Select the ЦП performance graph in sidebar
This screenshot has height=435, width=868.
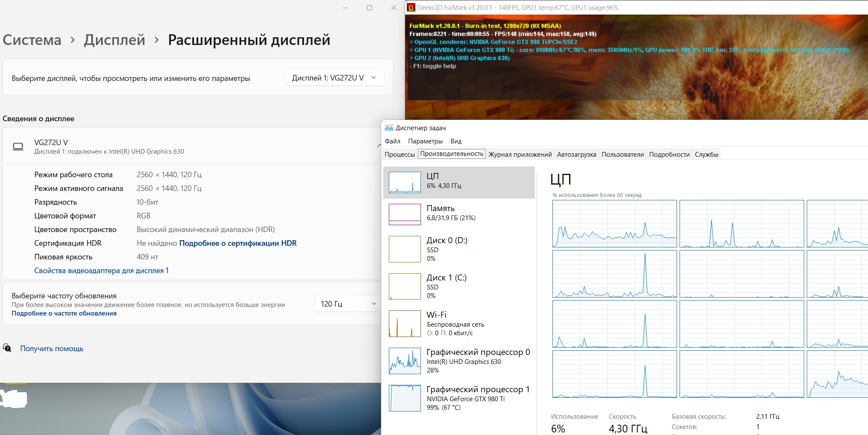[459, 182]
